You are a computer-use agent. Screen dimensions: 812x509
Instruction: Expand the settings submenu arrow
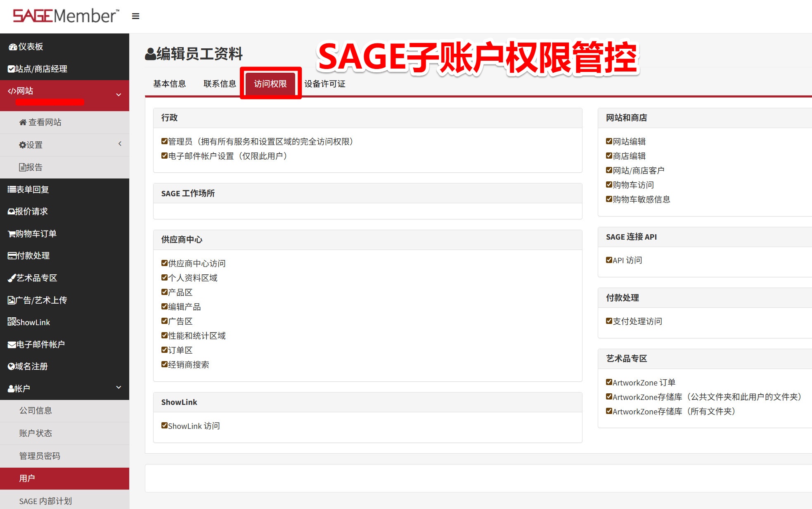click(120, 144)
